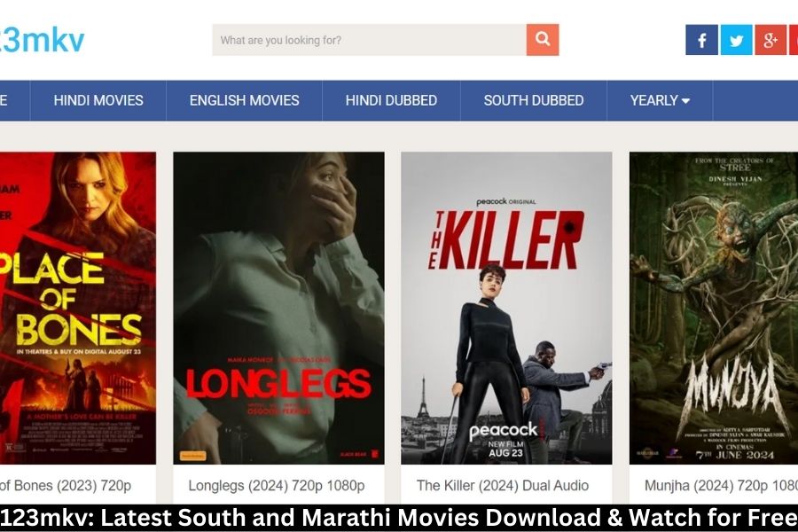Click the 'Longlegs (2024) 720p 1080p' title link
798x532 pixels.
pos(277,486)
